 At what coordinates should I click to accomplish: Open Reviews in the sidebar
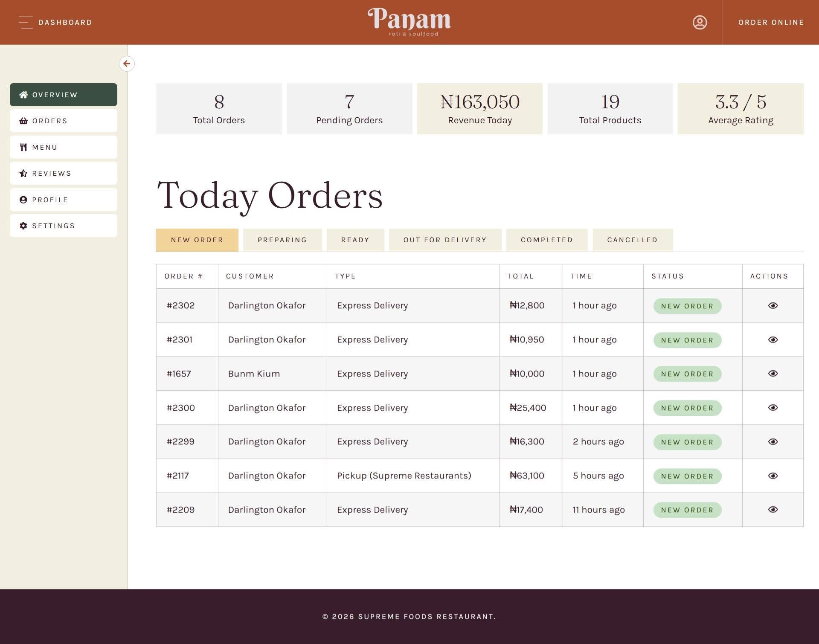[x=64, y=174]
